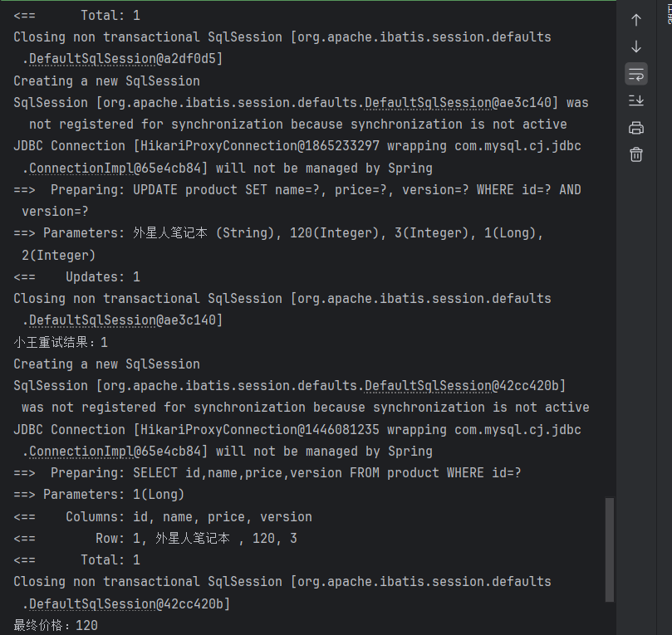Click the 'JDBC Connection [HikariProxyConnection@1865233297' line
Viewport: 672px width, 635px height.
coord(297,146)
